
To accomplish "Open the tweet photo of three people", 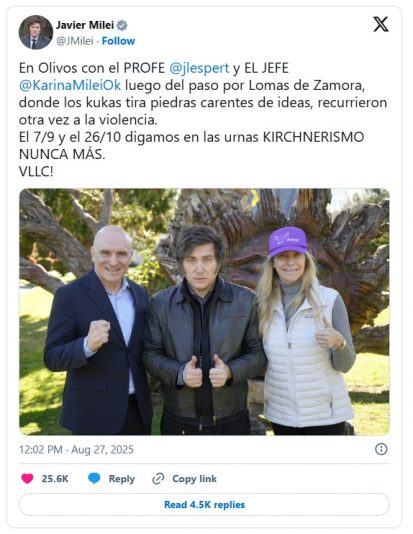I will click(x=204, y=312).
